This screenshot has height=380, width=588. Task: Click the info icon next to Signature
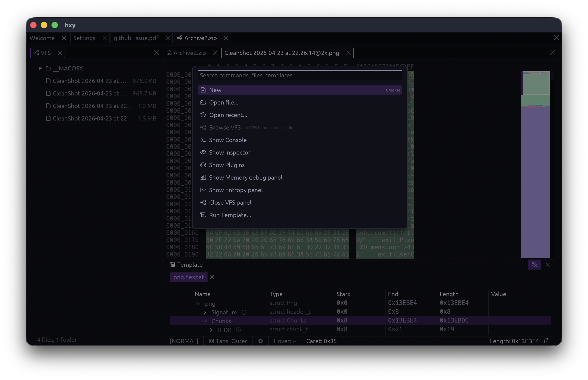coord(244,312)
